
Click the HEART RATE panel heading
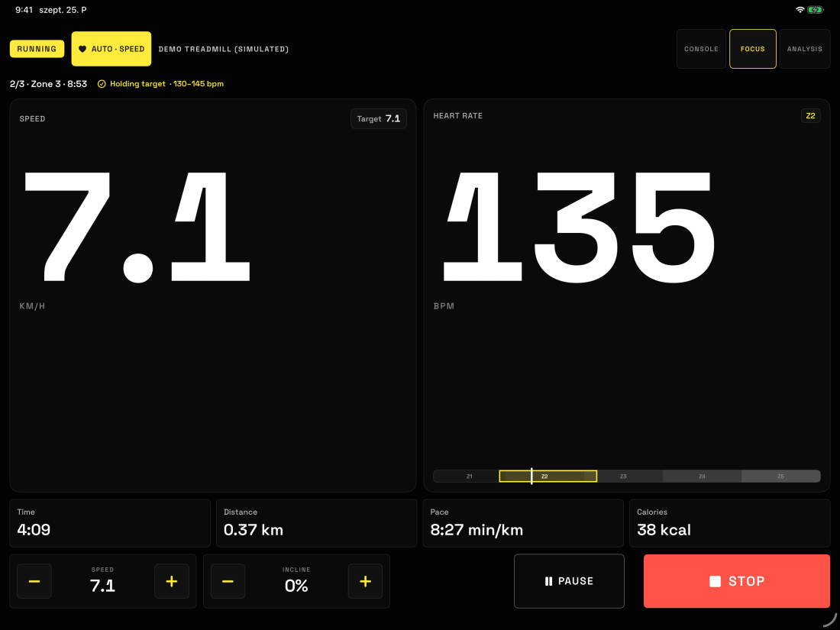pos(457,116)
